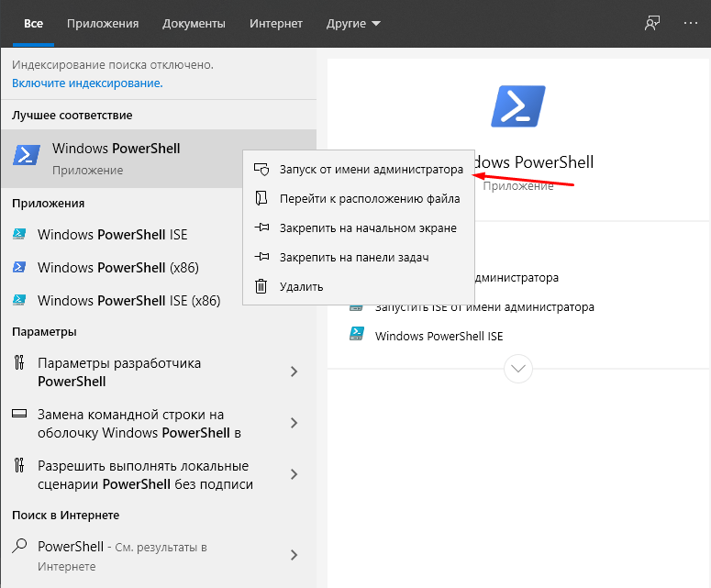Click the Включите индексирование link
The image size is (711, 588).
pos(87,83)
